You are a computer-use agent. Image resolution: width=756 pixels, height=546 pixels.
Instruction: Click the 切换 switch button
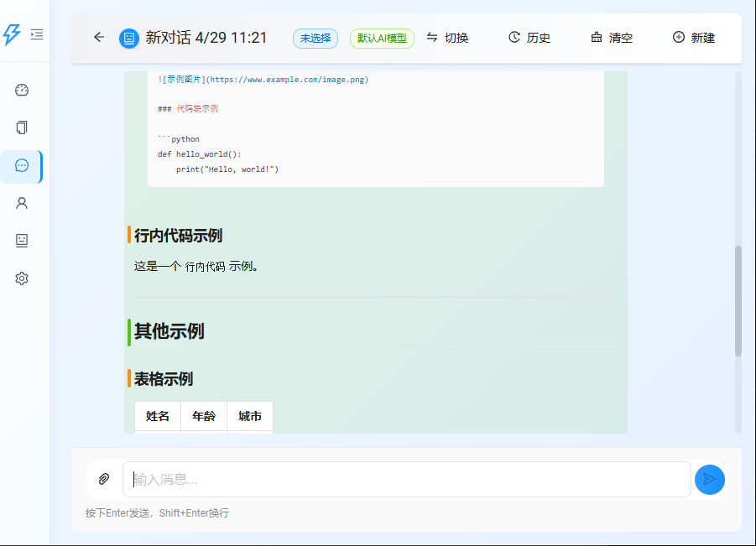pyautogui.click(x=447, y=38)
